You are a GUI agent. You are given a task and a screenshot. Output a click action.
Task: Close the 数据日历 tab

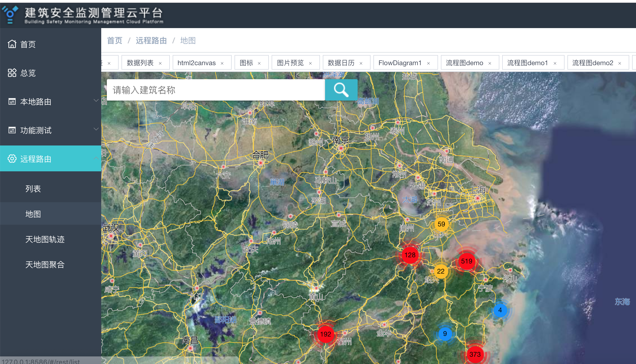(361, 63)
